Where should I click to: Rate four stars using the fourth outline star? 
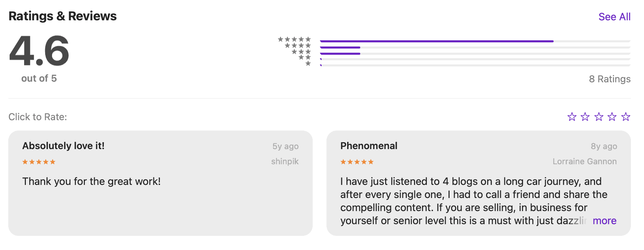pyautogui.click(x=612, y=117)
